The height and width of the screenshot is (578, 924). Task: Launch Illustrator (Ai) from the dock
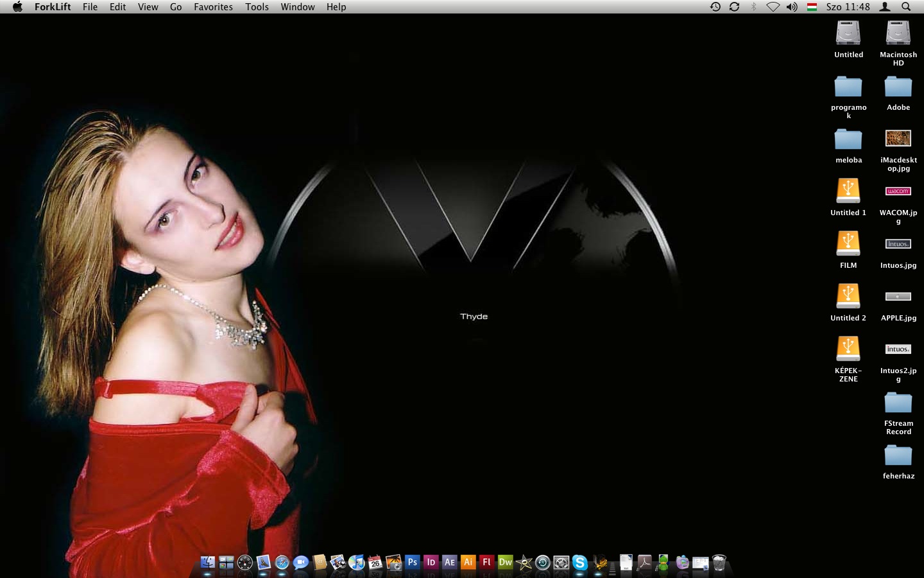coord(468,563)
